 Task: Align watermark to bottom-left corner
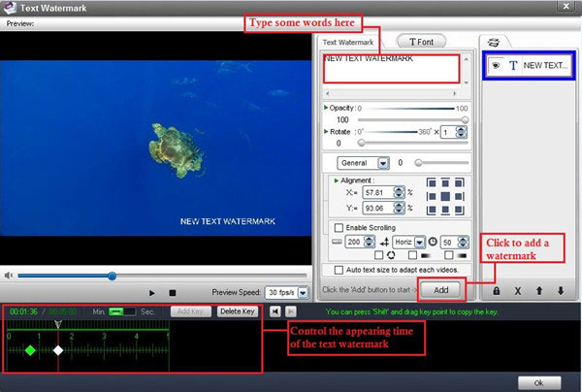(x=432, y=211)
